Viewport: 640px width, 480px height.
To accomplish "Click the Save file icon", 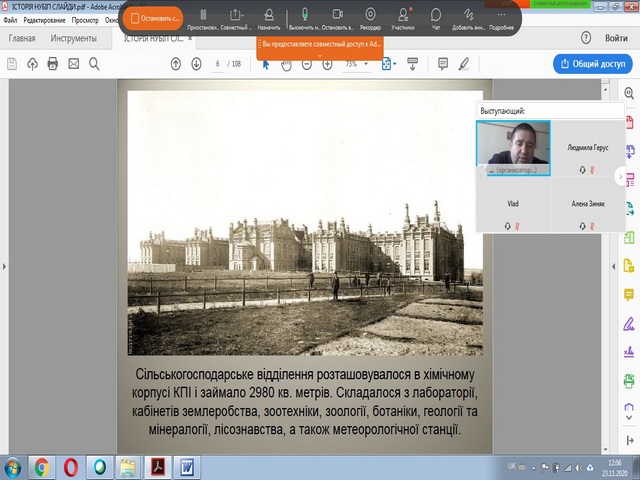I will pyautogui.click(x=12, y=64).
